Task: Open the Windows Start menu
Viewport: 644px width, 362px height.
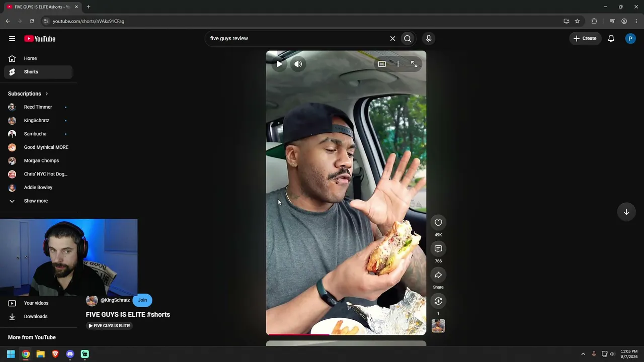Action: (x=11, y=354)
